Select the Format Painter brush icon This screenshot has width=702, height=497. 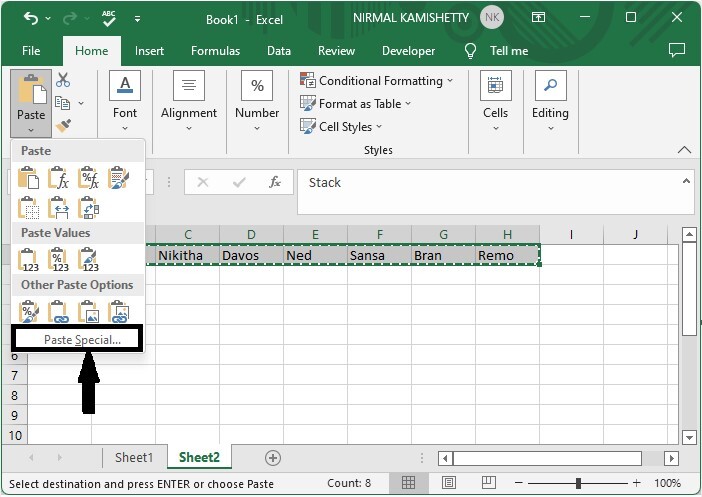[x=63, y=126]
